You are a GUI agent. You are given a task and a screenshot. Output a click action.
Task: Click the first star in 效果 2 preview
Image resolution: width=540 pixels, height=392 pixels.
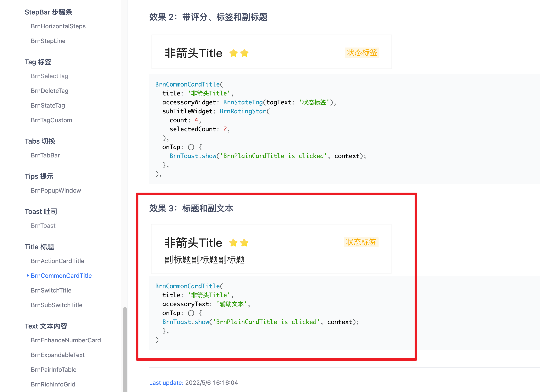point(234,53)
